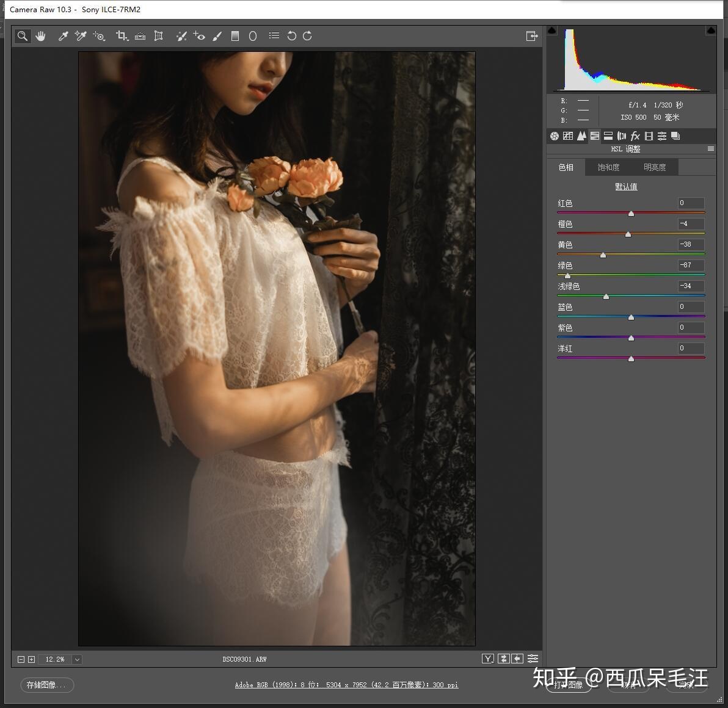Open workflow options link Adobe RGB (1998)
The height and width of the screenshot is (708, 728).
346,685
